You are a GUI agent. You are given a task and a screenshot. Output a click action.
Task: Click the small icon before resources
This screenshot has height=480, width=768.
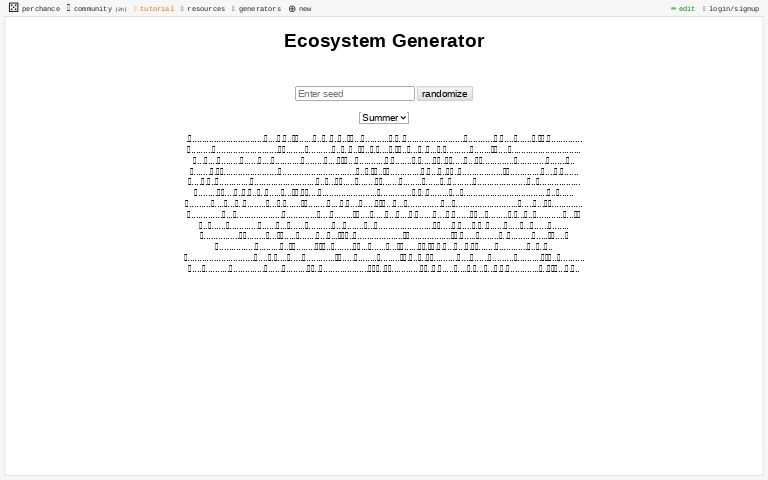click(x=182, y=9)
